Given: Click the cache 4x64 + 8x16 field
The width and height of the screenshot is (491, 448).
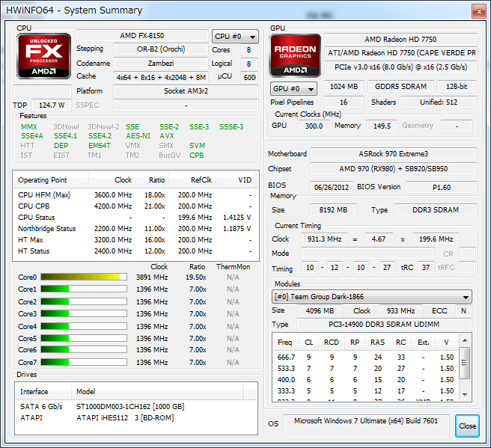Looking at the screenshot, I should click(x=161, y=77).
